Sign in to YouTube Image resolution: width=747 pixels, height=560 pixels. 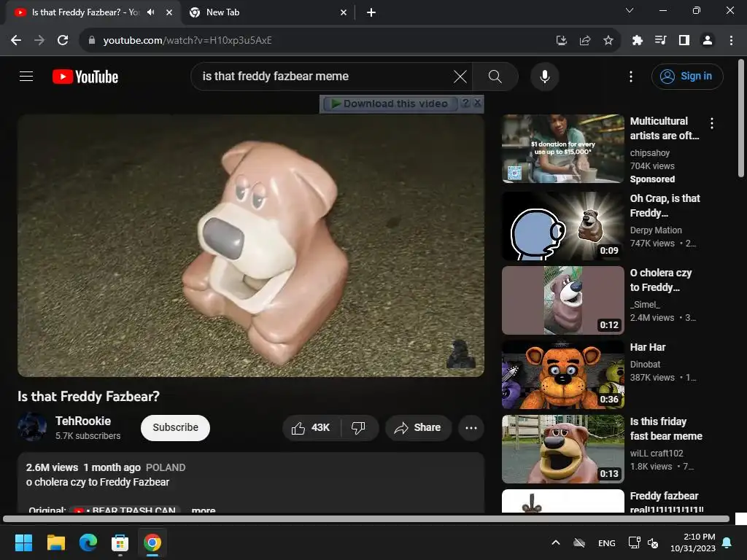pyautogui.click(x=687, y=76)
